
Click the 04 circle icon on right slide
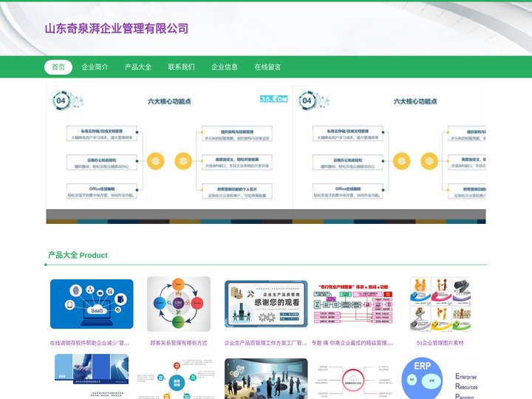click(x=307, y=100)
